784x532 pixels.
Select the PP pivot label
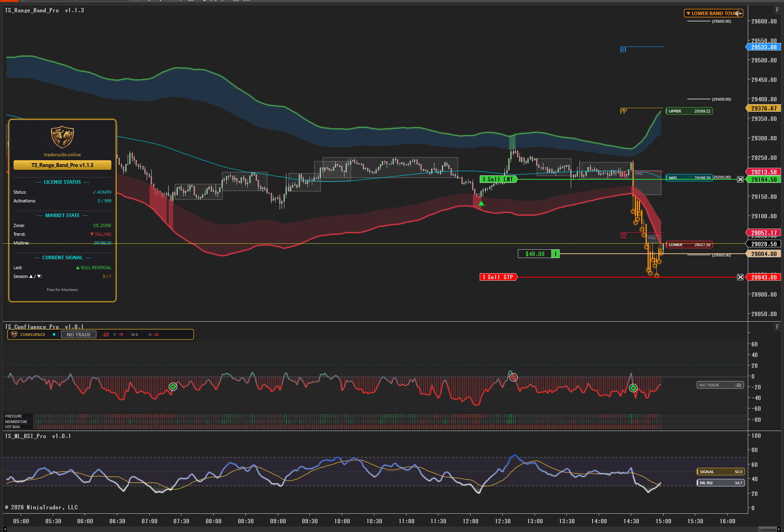(623, 111)
